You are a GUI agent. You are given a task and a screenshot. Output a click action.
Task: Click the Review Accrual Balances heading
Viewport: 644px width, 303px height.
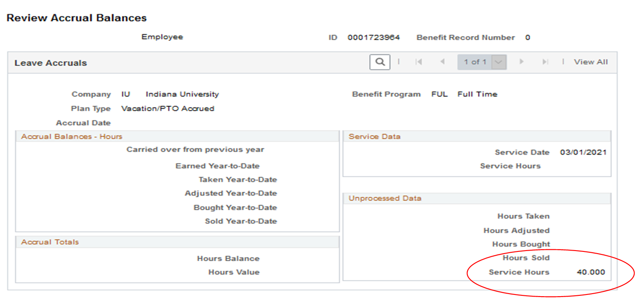coord(77,18)
